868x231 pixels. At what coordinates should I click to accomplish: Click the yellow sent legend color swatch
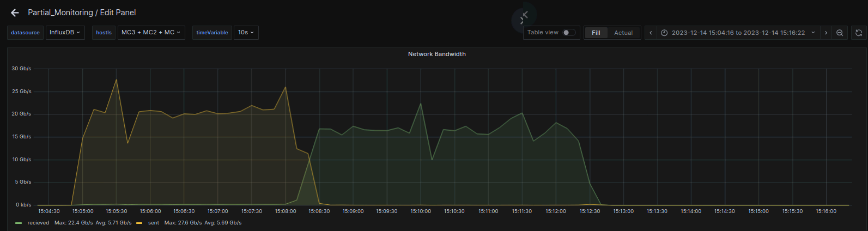coord(139,223)
